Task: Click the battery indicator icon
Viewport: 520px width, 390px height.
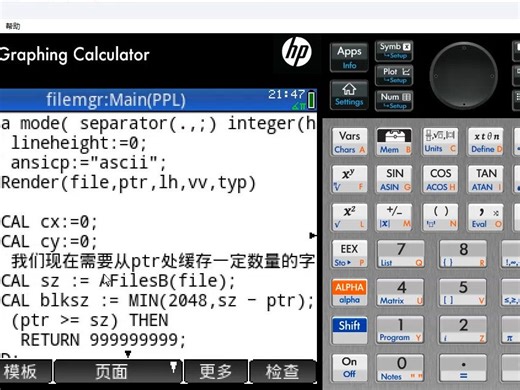Action: (x=311, y=99)
